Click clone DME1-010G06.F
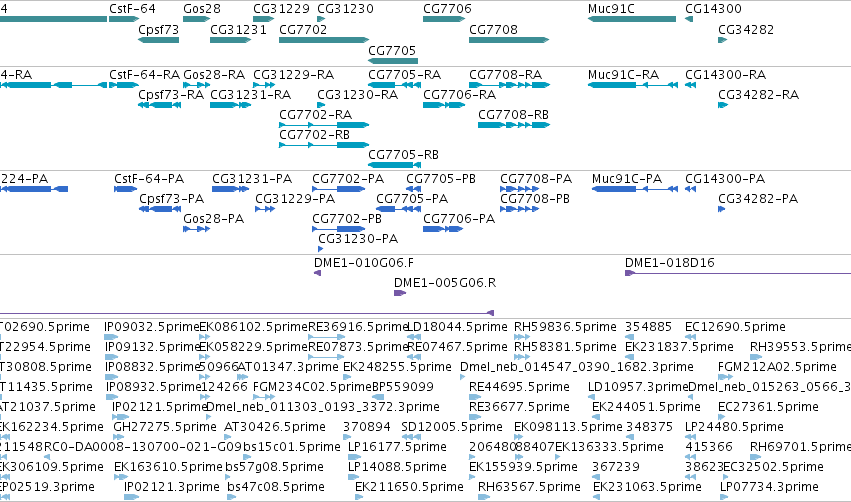 point(317,273)
